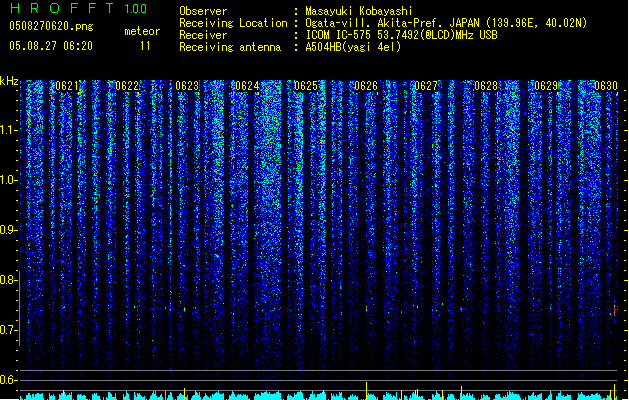Click the HROFFT 1.0.0 title text
The width and height of the screenshot is (629, 400).
(79, 8)
